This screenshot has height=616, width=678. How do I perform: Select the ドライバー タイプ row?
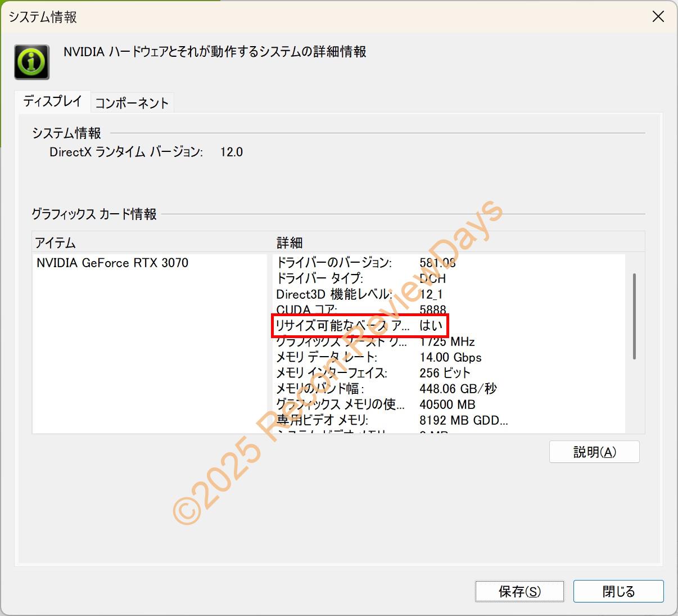click(365, 278)
